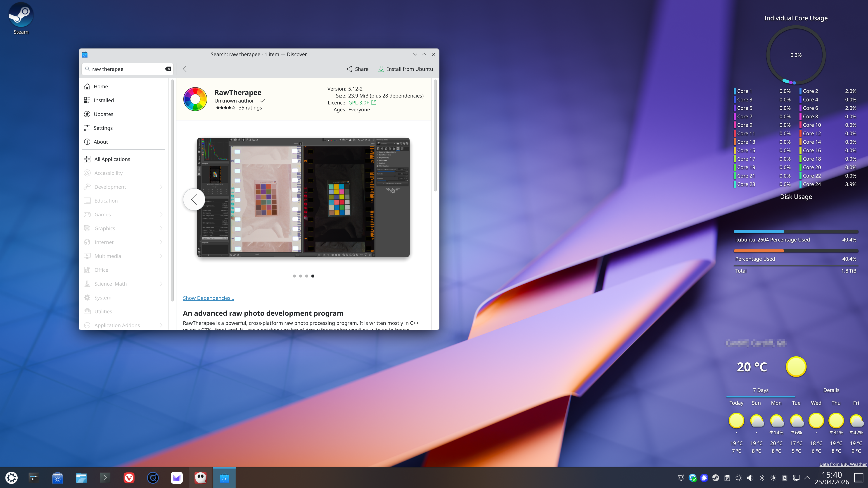Viewport: 868px width, 488px height.
Task: Click the RawTherapee color-wheel app icon
Action: (x=195, y=99)
